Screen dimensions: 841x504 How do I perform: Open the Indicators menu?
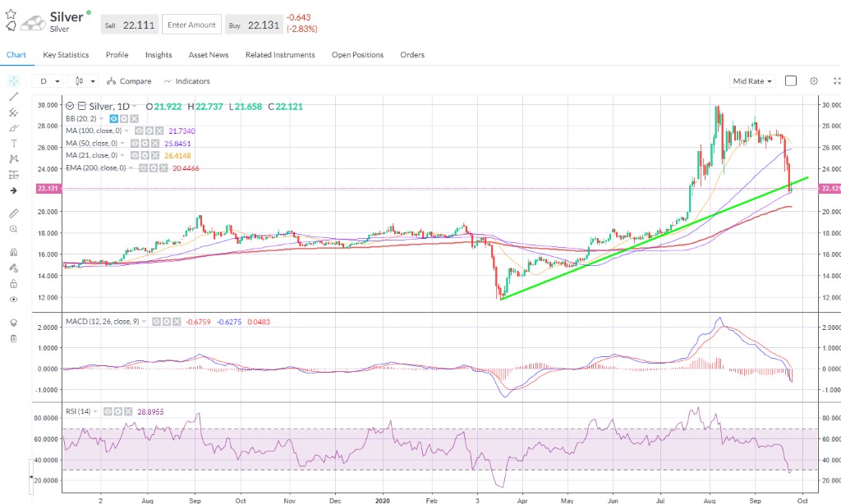186,81
